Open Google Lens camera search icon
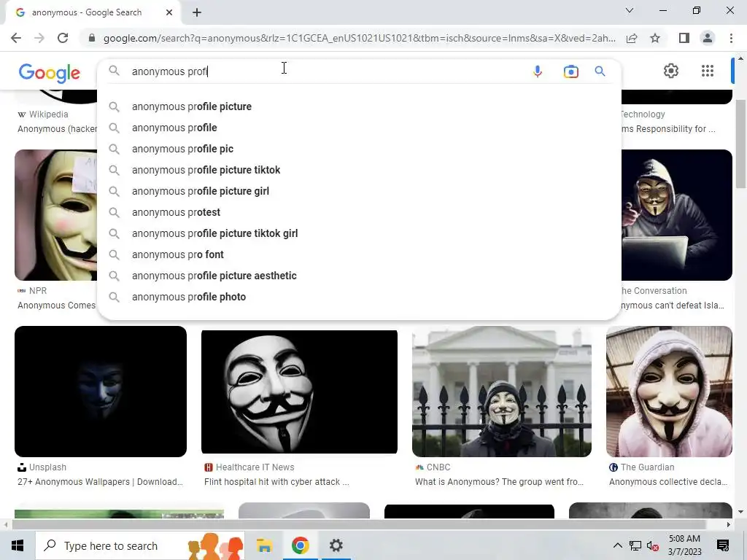Screen dimensions: 747x560 (x=570, y=71)
